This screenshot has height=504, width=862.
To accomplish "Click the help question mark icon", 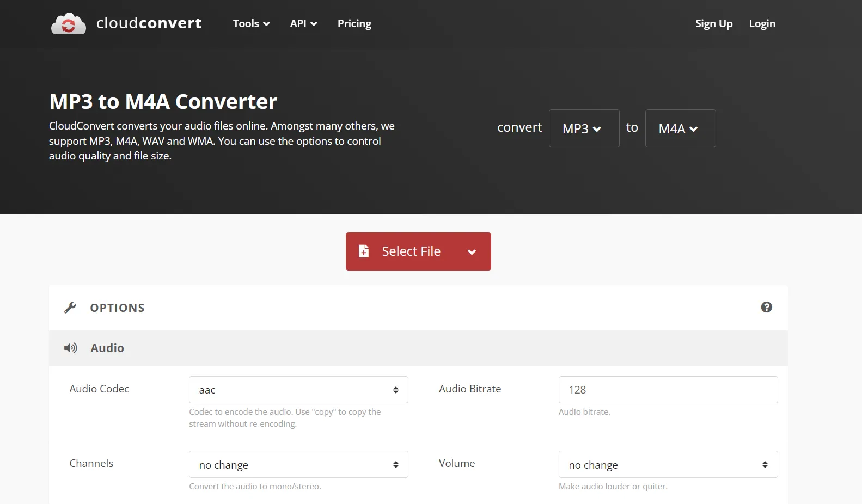I will (x=766, y=308).
